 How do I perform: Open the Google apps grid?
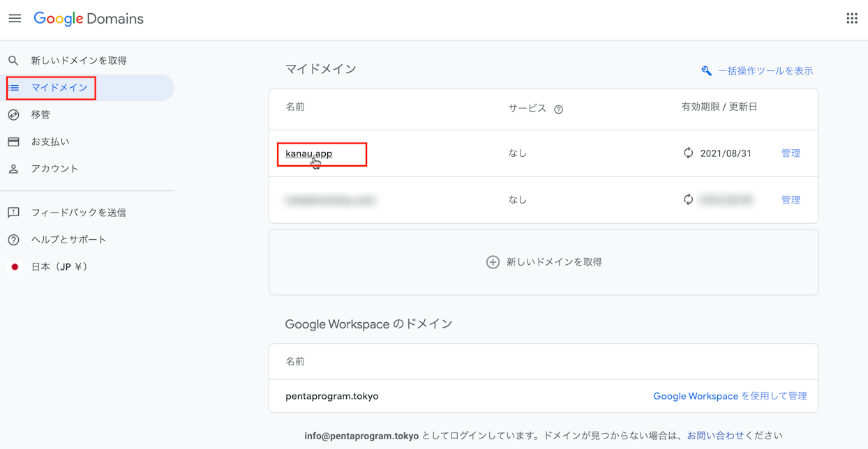tap(852, 19)
